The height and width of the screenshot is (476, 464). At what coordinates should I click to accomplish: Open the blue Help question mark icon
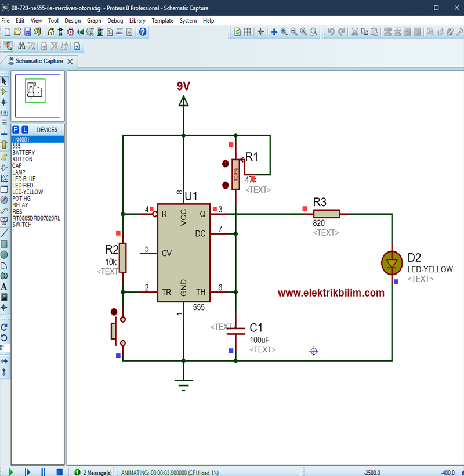(x=143, y=32)
